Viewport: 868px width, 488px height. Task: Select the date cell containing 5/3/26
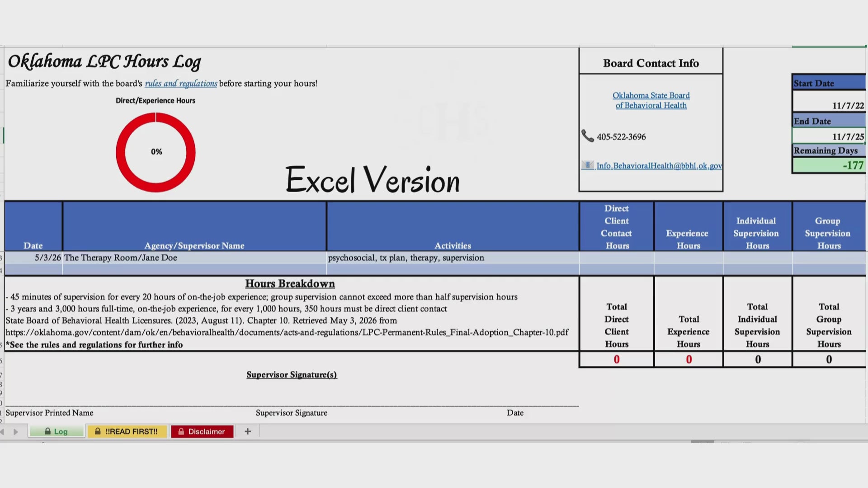tap(33, 258)
